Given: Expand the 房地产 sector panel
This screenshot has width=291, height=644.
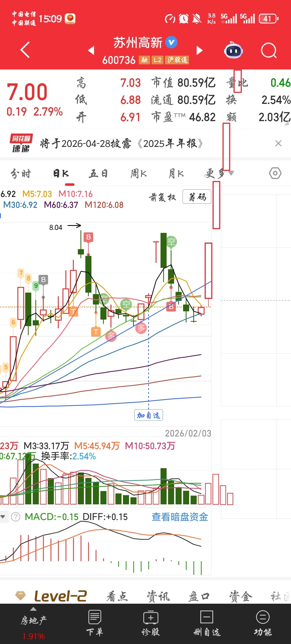Looking at the screenshot, I should [x=33, y=624].
